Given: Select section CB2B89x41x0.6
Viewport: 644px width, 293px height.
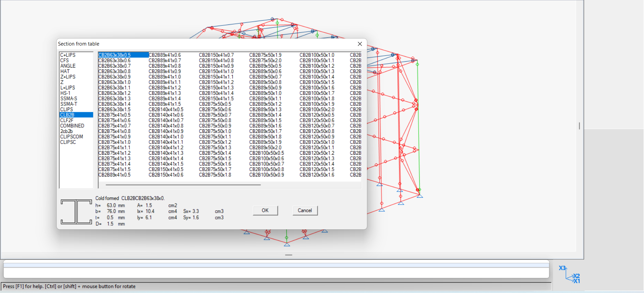Looking at the screenshot, I should point(165,55).
